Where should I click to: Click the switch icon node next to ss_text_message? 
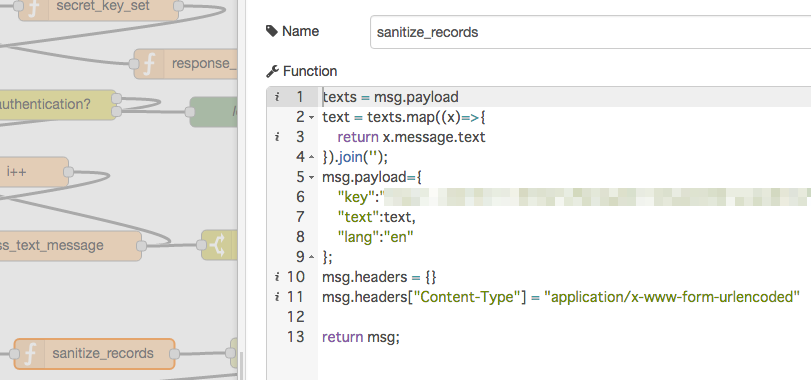[219, 246]
